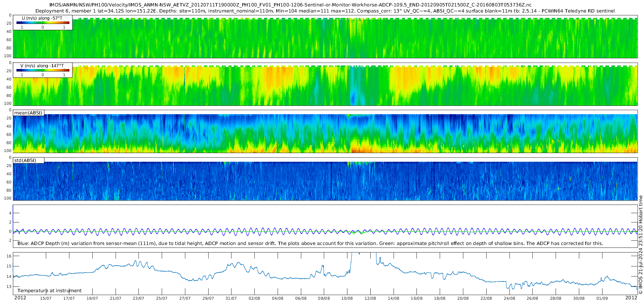Click the 16 tick on the temperature axis

9,256
